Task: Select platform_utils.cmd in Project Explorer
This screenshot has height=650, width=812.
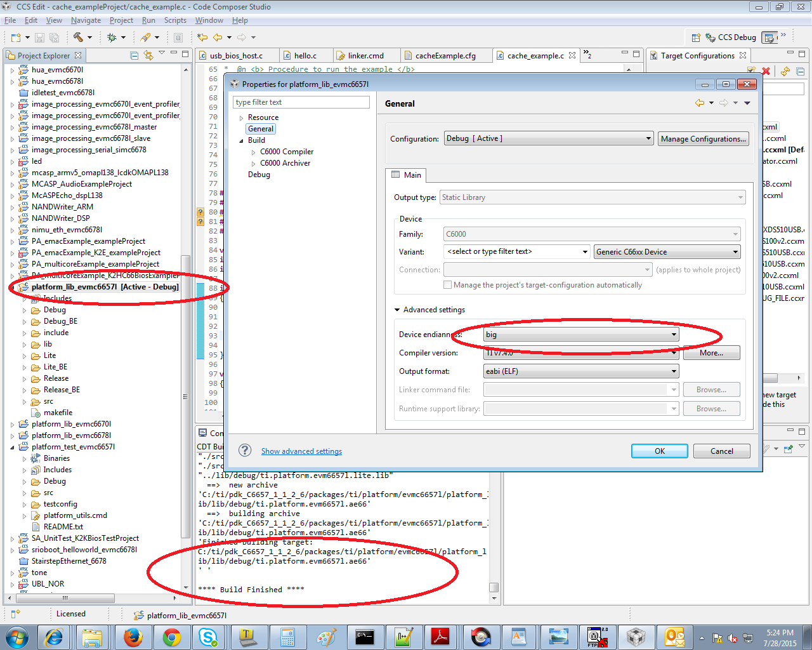Action: coord(75,515)
